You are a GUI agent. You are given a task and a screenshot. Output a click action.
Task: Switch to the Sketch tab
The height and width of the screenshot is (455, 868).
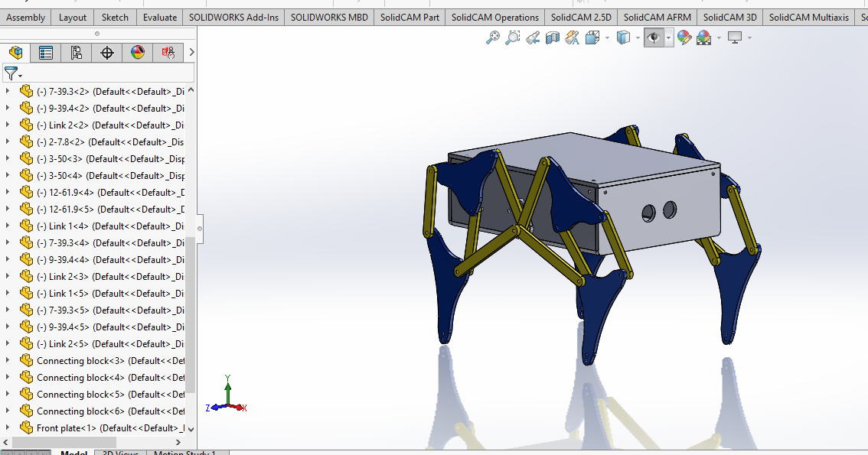pos(115,17)
